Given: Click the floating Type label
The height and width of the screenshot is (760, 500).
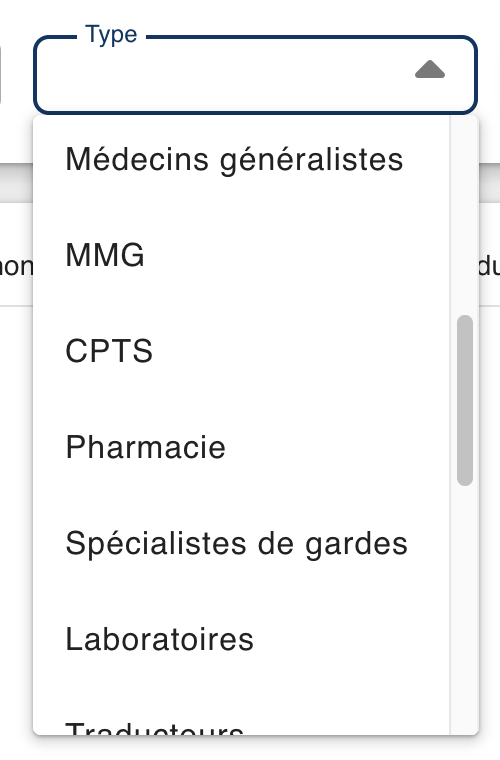Looking at the screenshot, I should pyautogui.click(x=111, y=35).
